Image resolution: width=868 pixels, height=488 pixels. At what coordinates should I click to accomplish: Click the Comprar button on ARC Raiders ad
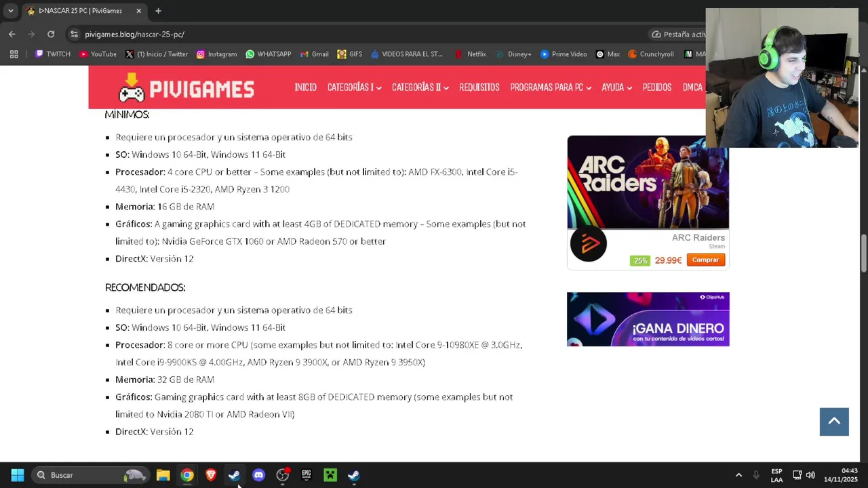tap(705, 260)
